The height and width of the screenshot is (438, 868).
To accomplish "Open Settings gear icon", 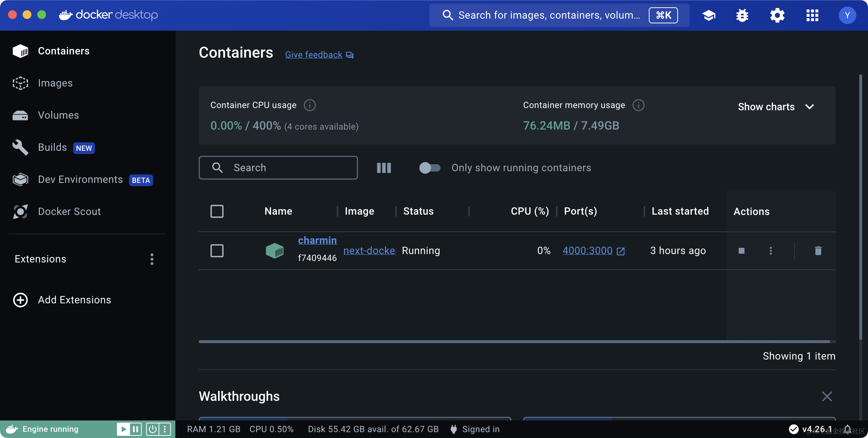I will (x=777, y=15).
